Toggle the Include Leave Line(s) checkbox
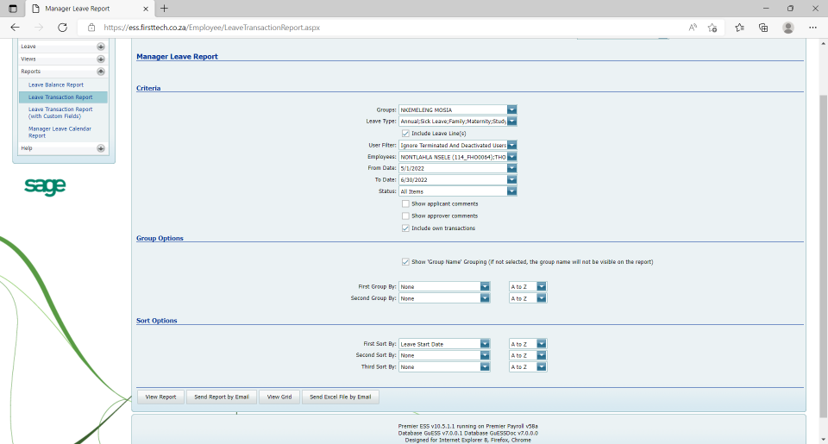Screen dimensions: 828x444 (405, 133)
